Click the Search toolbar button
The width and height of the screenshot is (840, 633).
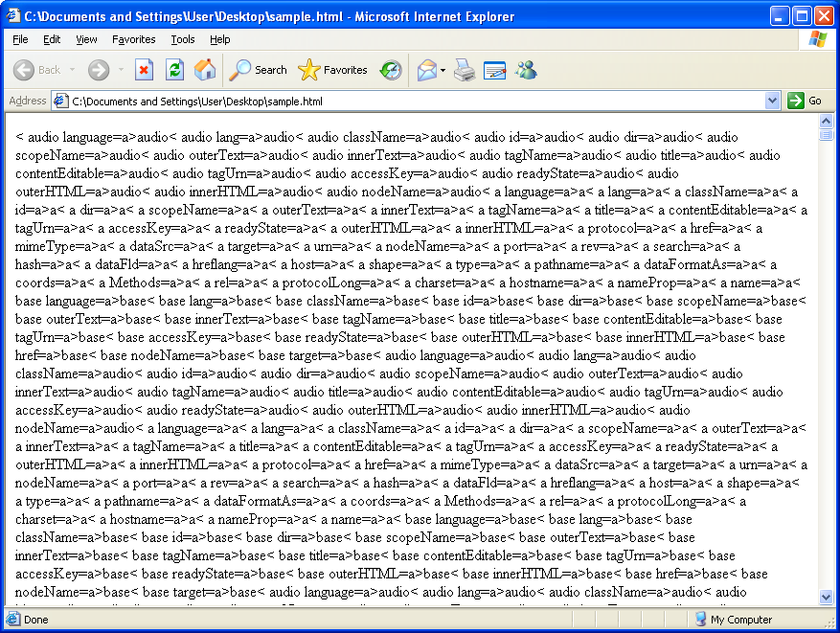coord(259,70)
